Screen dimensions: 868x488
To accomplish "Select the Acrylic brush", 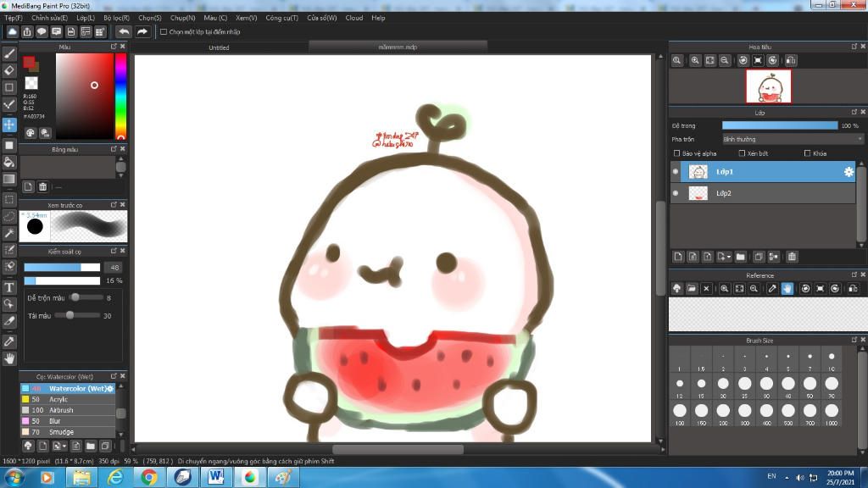I will pos(68,400).
